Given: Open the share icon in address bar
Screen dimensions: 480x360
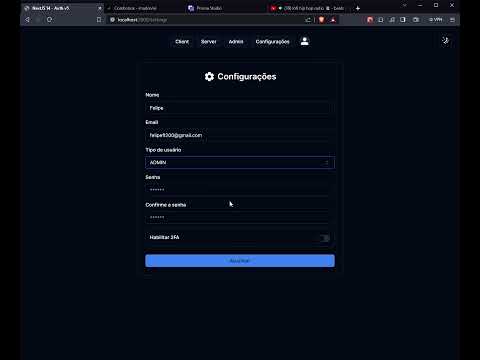Looking at the screenshot, I should [x=308, y=20].
